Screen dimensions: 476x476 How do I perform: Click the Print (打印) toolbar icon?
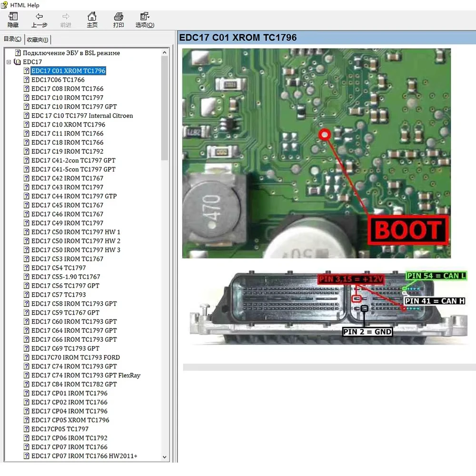click(119, 17)
